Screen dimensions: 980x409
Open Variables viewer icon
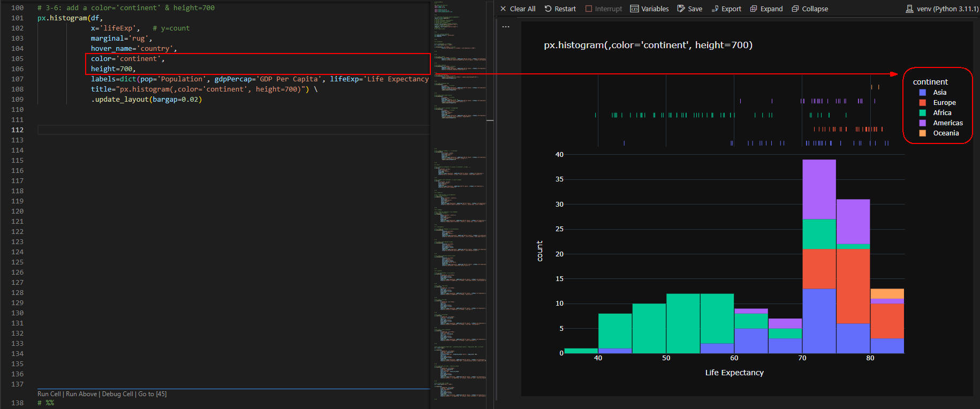(x=634, y=9)
